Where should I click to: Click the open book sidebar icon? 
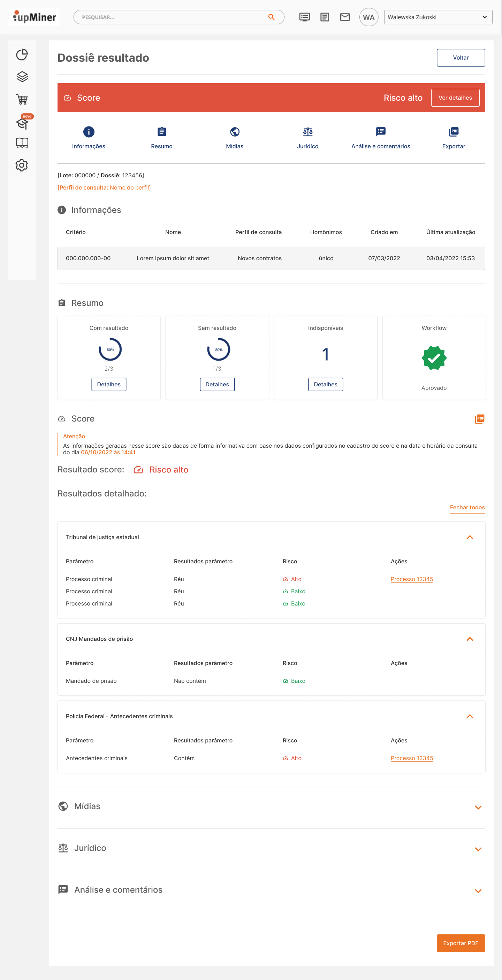click(22, 143)
